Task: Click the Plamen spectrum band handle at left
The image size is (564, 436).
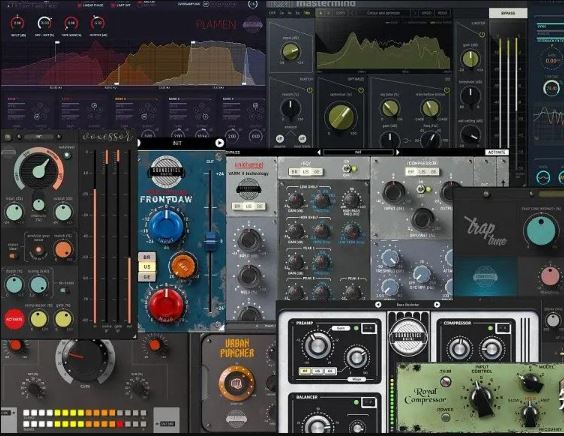Action: (57, 42)
